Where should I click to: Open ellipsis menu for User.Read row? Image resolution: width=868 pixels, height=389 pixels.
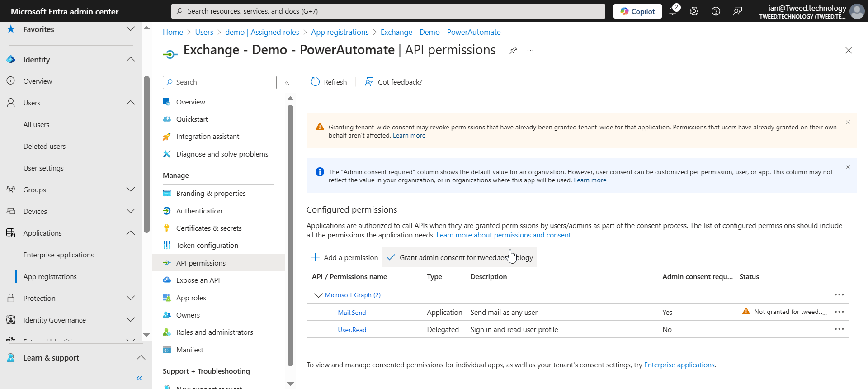click(840, 329)
